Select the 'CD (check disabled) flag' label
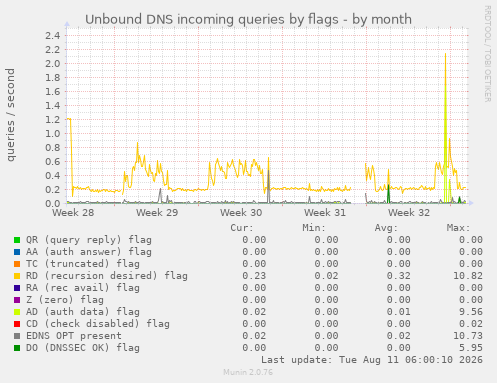Image resolution: width=497 pixels, height=383 pixels. point(98,324)
